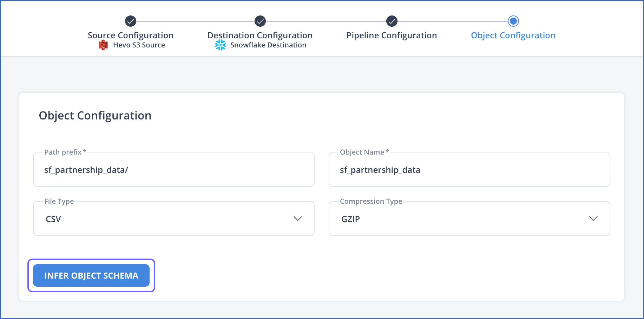Viewport: 644px width, 319px height.
Task: Select the Object Configuration step label
Action: (513, 35)
